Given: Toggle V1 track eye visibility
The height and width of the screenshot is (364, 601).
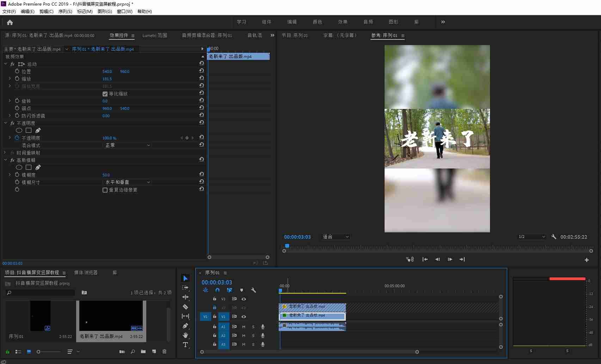Looking at the screenshot, I should tap(244, 316).
